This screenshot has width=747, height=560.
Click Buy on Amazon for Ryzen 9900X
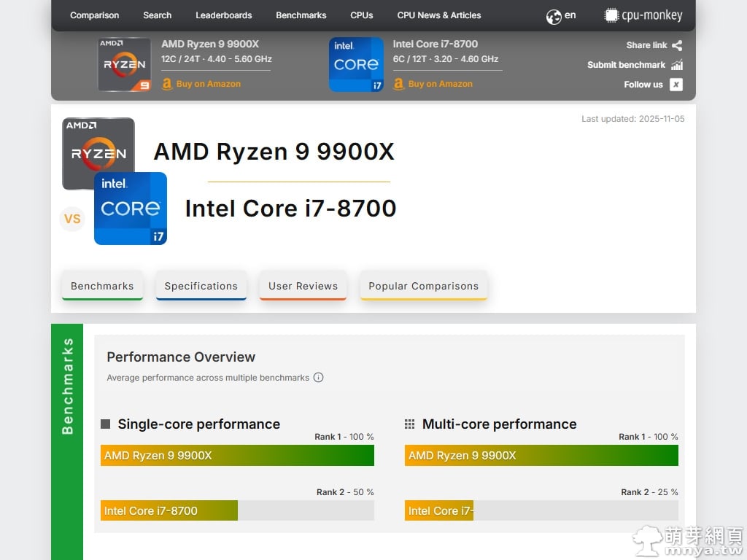point(208,84)
